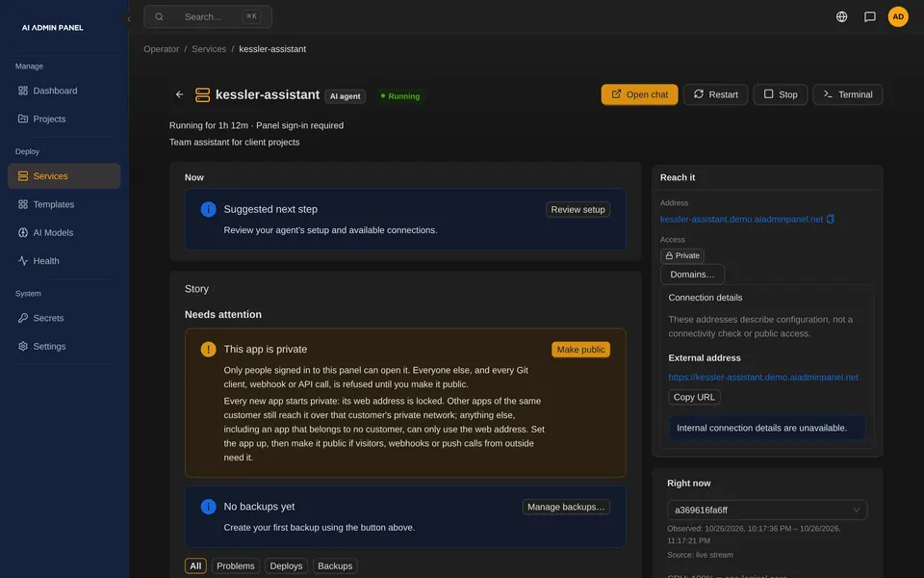
Task: Go to Services breadcrumb
Action: pos(209,49)
